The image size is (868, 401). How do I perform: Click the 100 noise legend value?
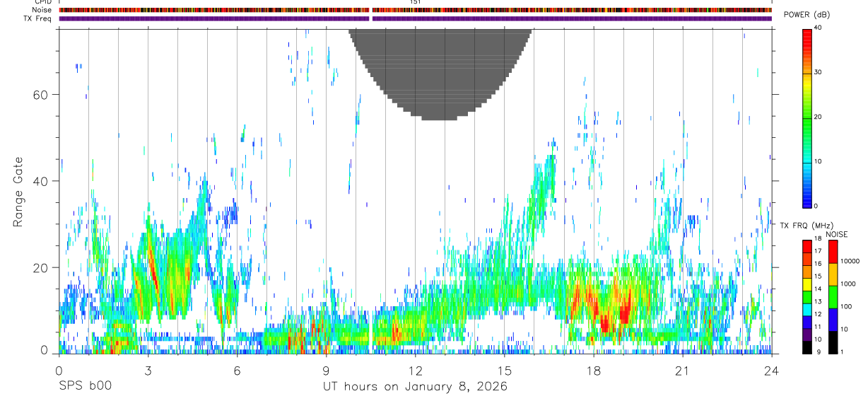[845, 306]
